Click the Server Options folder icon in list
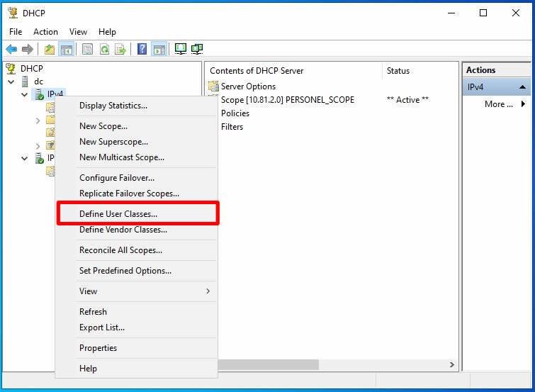 (213, 86)
